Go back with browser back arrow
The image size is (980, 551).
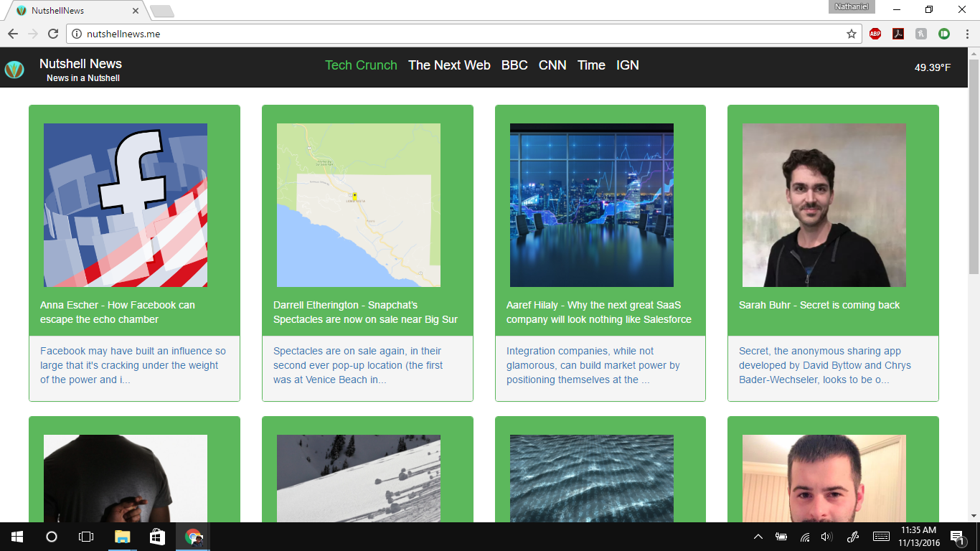[x=13, y=34]
